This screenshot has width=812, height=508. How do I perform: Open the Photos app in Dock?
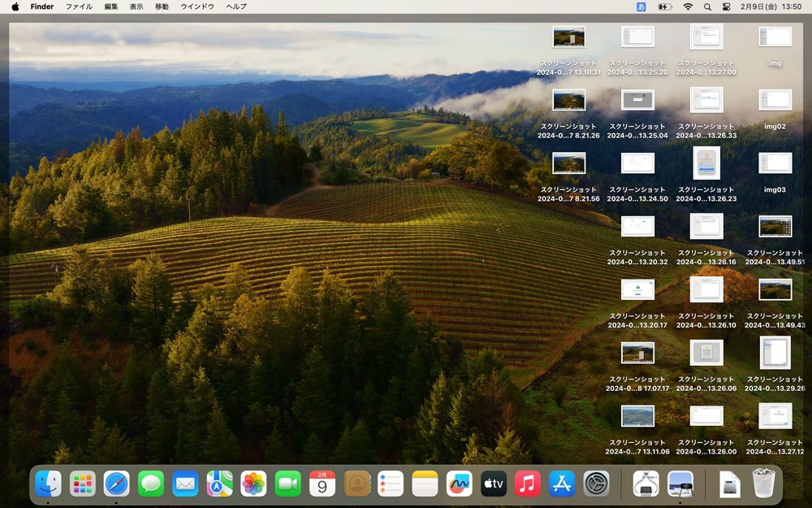(x=253, y=484)
